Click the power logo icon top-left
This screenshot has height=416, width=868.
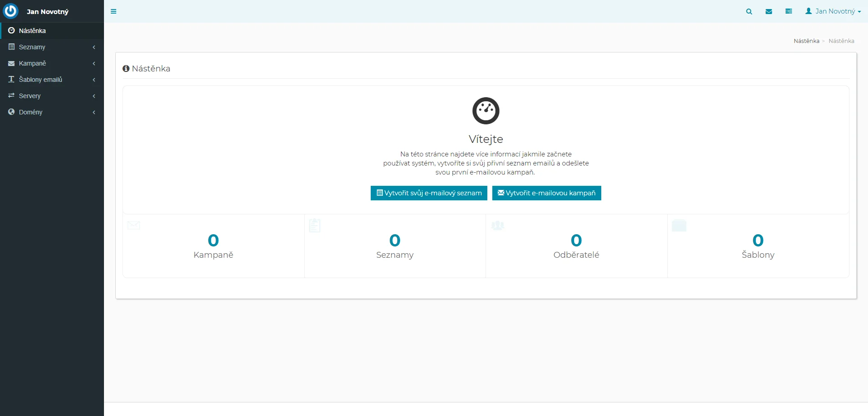click(x=11, y=11)
